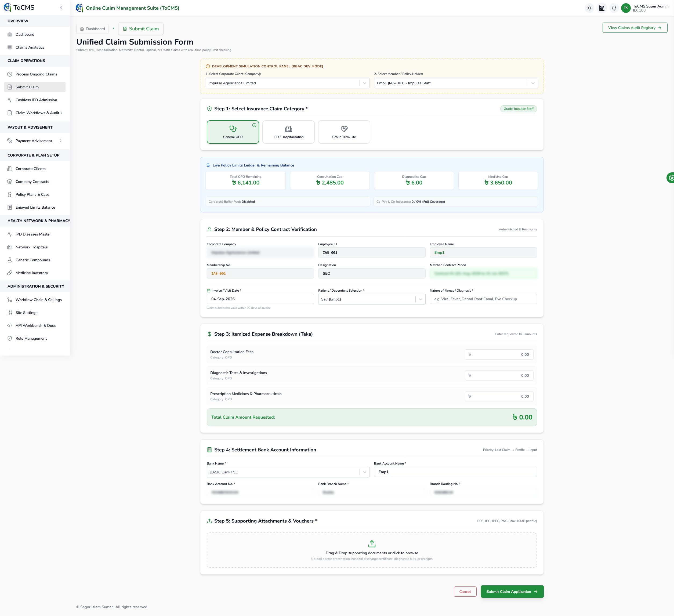Click Doctor Consultation Fees amount field
The width and height of the screenshot is (674, 616).
499,355
